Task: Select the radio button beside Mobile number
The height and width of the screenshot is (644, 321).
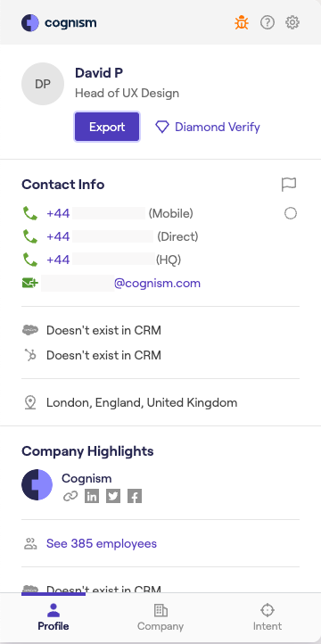Action: tap(291, 213)
